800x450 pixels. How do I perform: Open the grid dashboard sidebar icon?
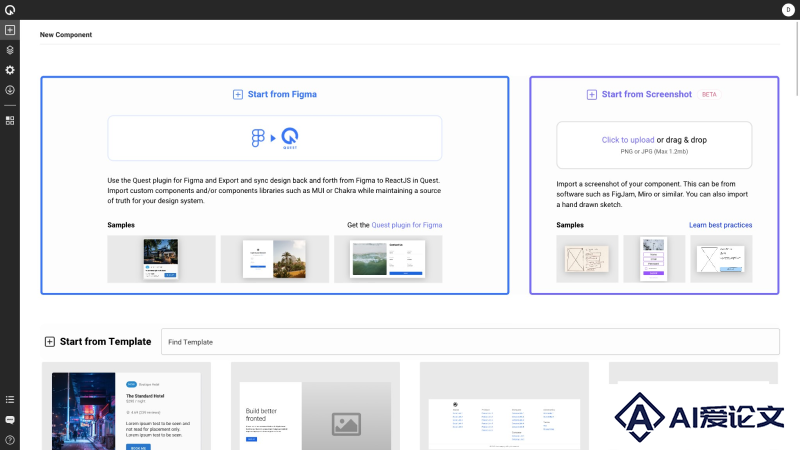(10, 120)
